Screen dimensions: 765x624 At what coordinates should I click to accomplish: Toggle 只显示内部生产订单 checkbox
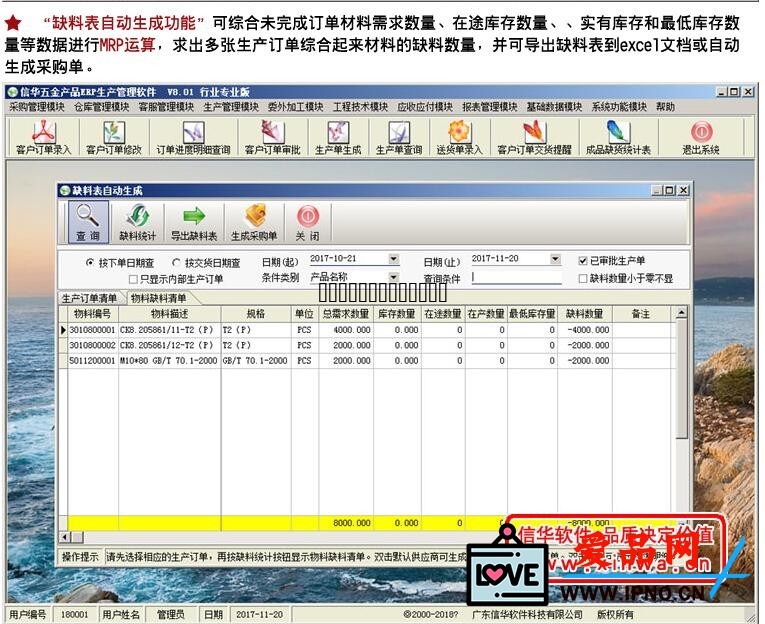click(133, 279)
